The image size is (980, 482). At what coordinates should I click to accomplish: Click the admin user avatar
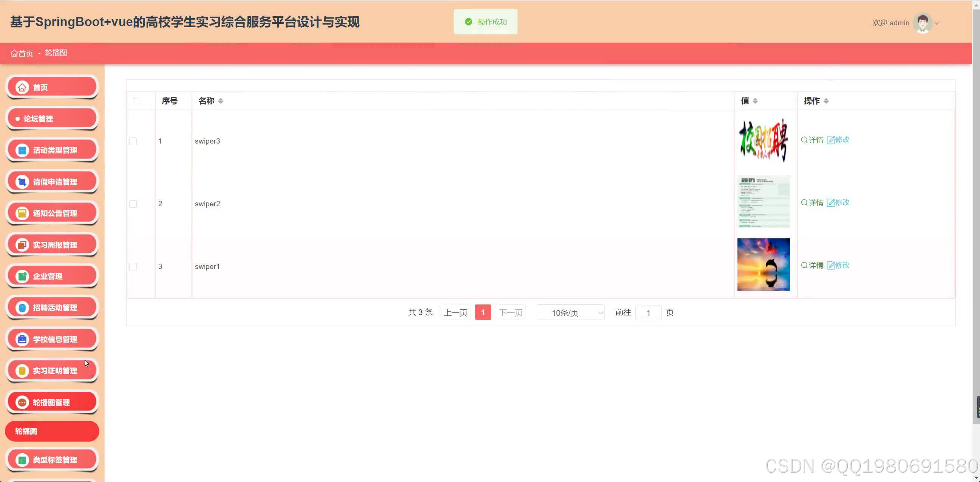922,23
